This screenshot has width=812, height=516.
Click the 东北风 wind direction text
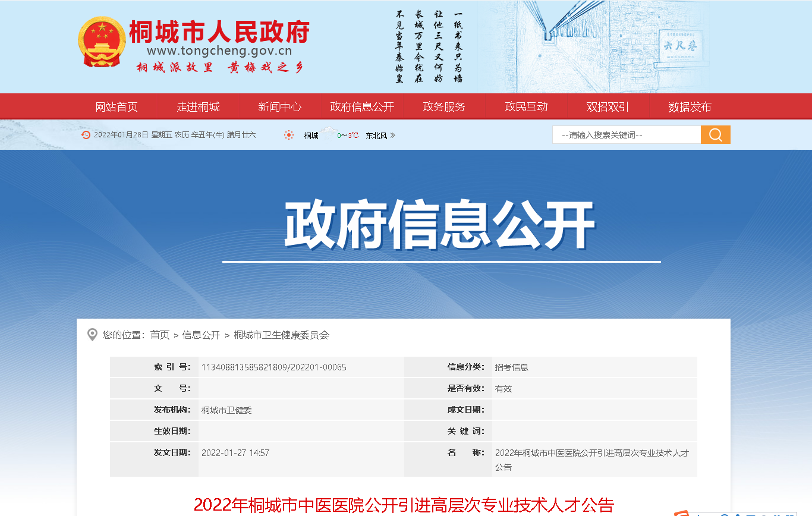coord(376,136)
